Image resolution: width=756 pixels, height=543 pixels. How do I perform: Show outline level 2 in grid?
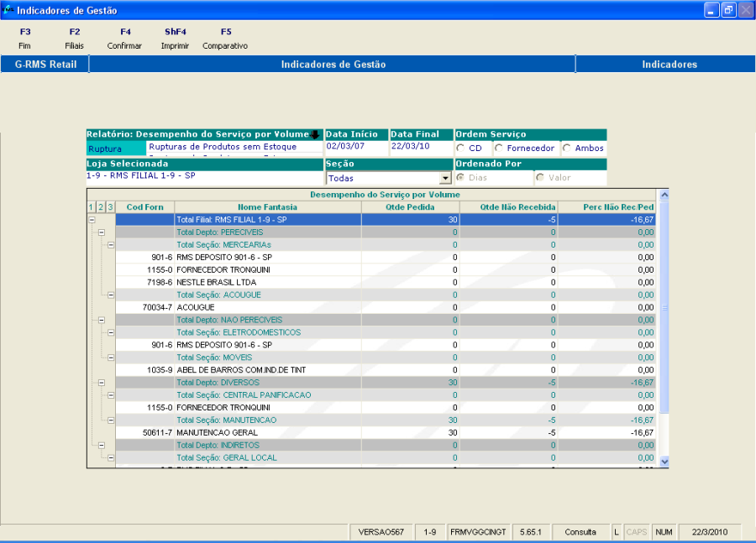click(x=101, y=207)
